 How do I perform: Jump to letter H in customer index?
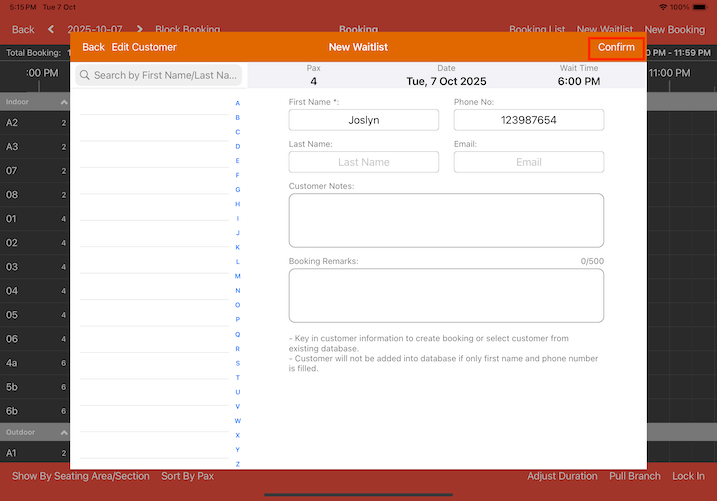237,204
